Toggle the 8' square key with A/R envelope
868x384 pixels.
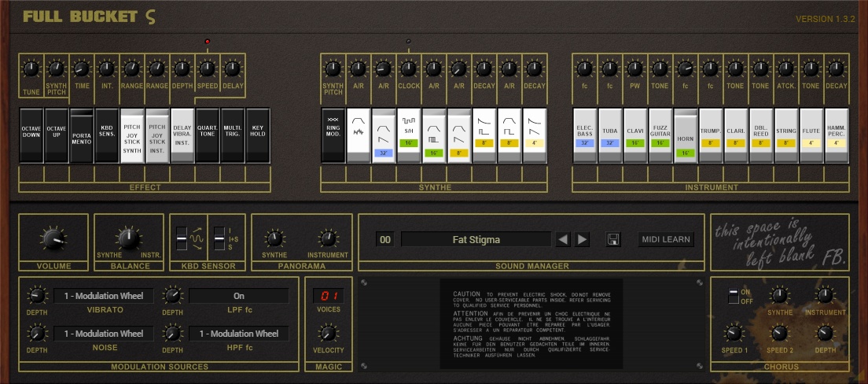coord(509,135)
